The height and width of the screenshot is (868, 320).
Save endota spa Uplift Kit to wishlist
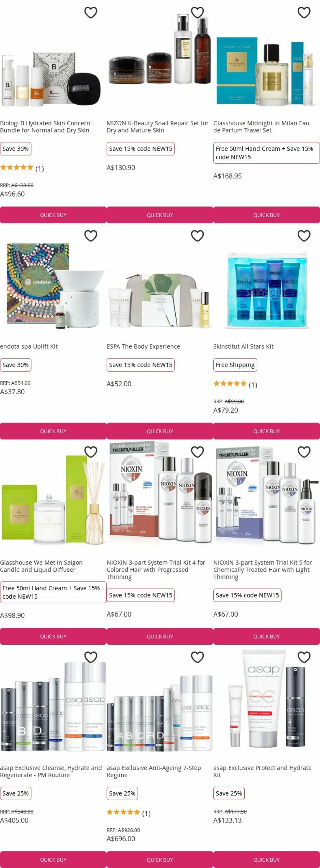point(90,236)
